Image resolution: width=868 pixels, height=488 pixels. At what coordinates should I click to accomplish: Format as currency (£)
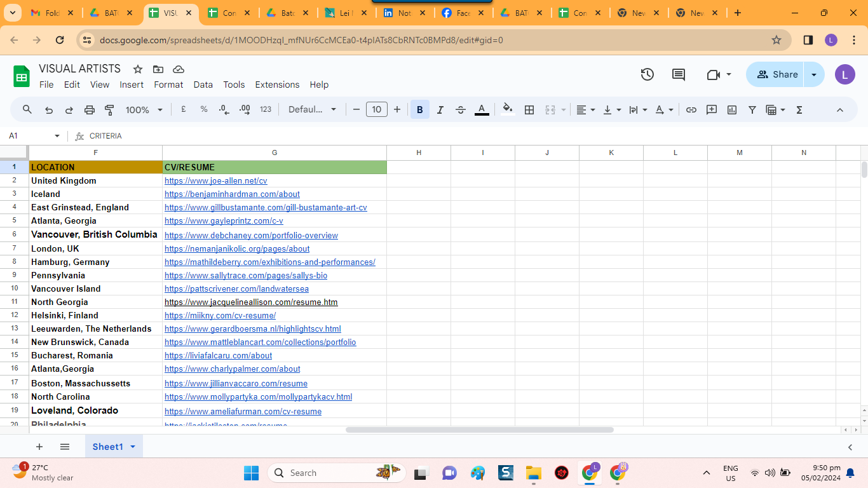(x=184, y=109)
